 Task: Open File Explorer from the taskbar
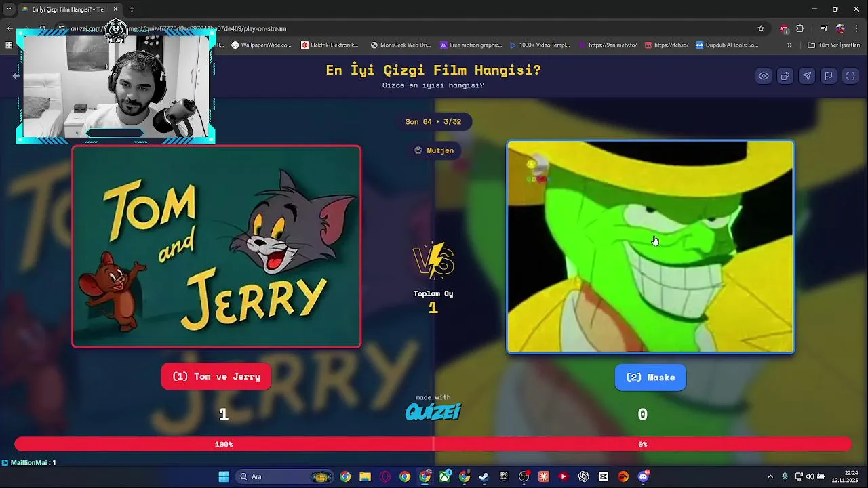coord(365,476)
